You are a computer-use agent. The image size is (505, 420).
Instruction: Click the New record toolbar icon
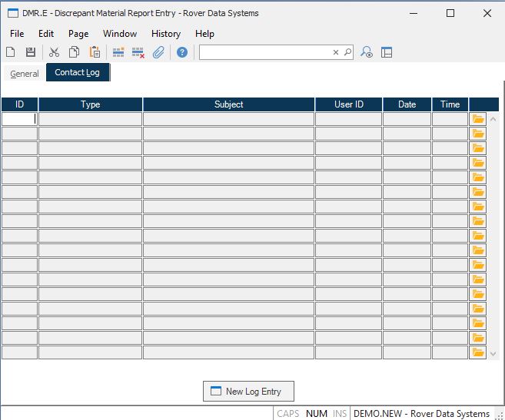pyautogui.click(x=11, y=52)
